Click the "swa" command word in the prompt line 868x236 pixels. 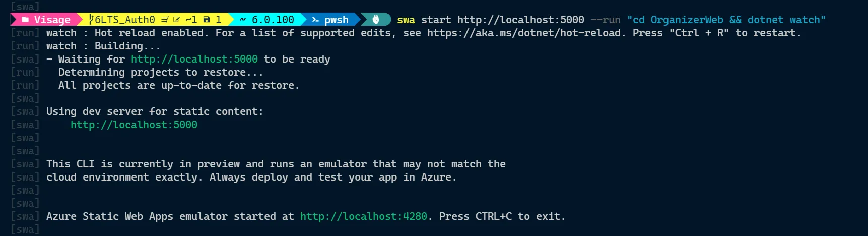406,20
